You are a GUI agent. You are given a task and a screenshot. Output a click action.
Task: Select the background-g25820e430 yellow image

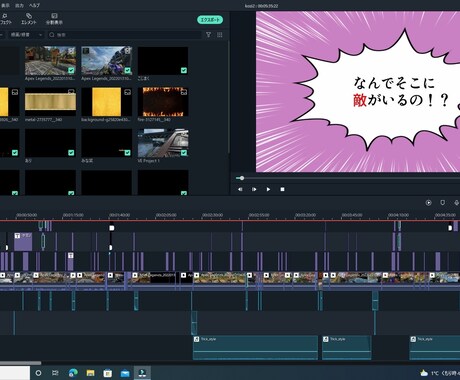(x=107, y=102)
